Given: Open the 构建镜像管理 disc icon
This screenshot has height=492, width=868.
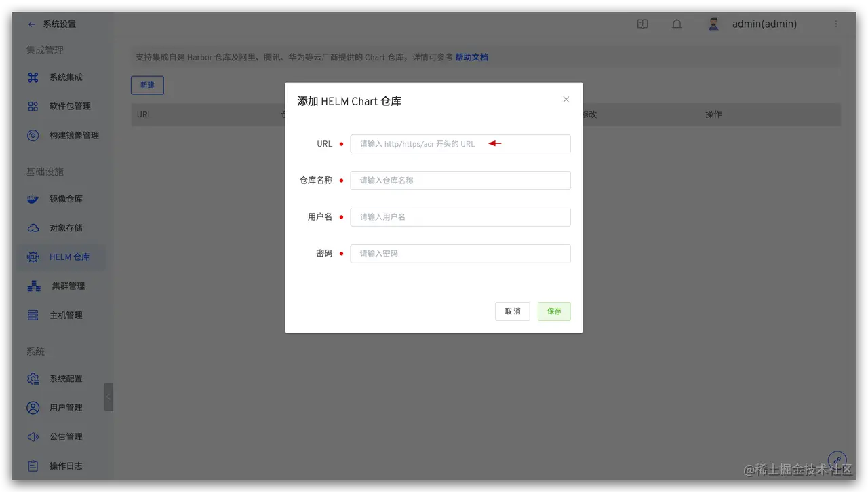Looking at the screenshot, I should [33, 135].
